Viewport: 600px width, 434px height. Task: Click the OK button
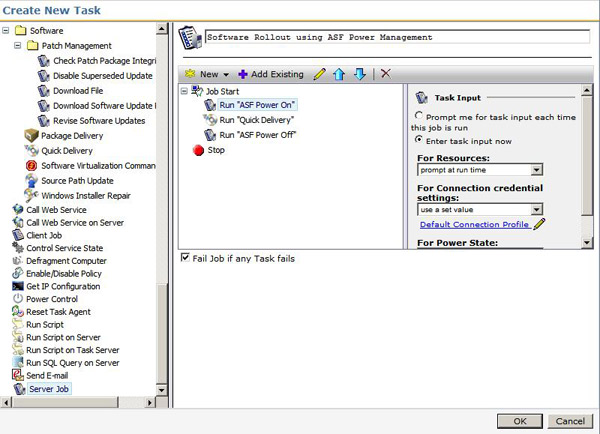520,421
